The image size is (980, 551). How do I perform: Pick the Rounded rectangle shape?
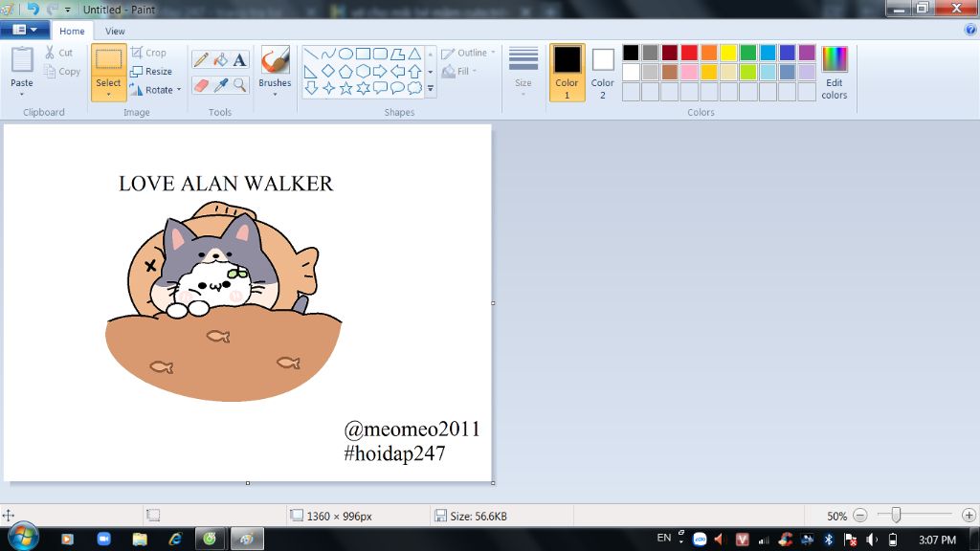point(380,55)
